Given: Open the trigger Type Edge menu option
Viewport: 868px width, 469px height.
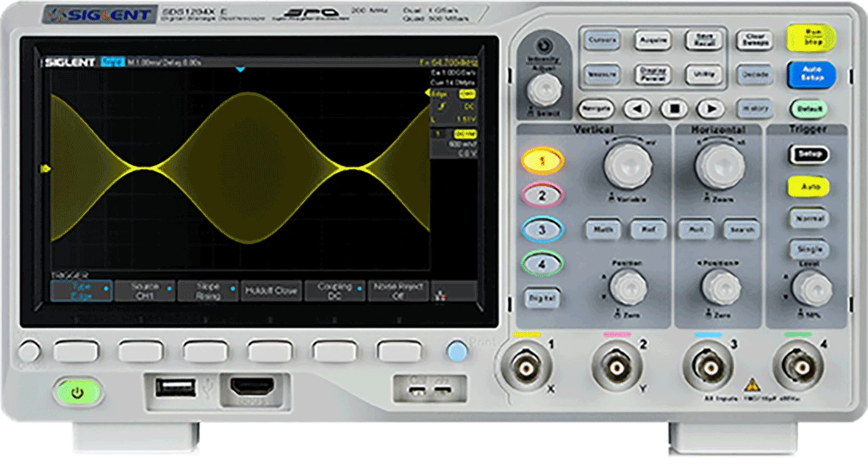Looking at the screenshot, I should [81, 290].
